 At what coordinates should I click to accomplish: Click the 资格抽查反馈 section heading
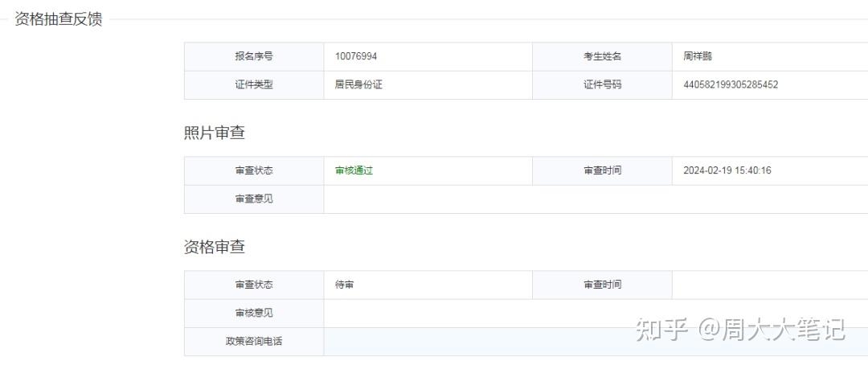pos(59,19)
